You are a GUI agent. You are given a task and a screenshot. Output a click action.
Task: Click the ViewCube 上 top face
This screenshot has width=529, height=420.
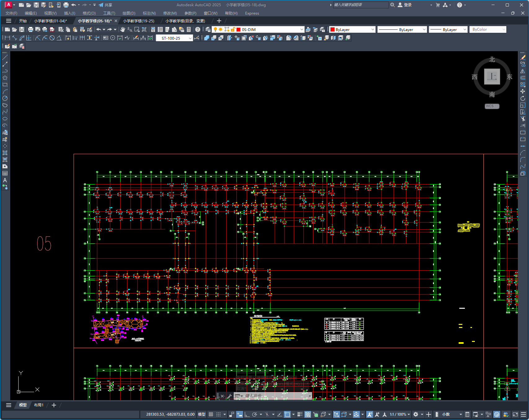[x=492, y=77]
